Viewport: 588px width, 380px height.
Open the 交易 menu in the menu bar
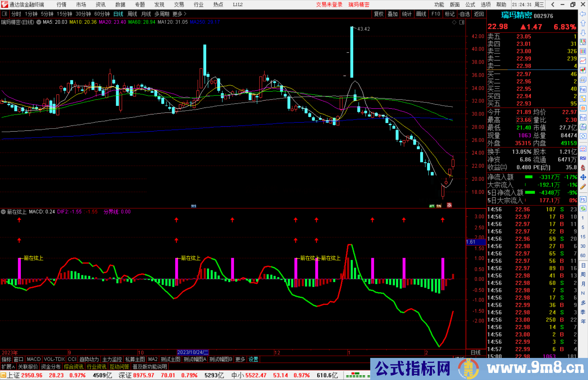coord(179,4)
